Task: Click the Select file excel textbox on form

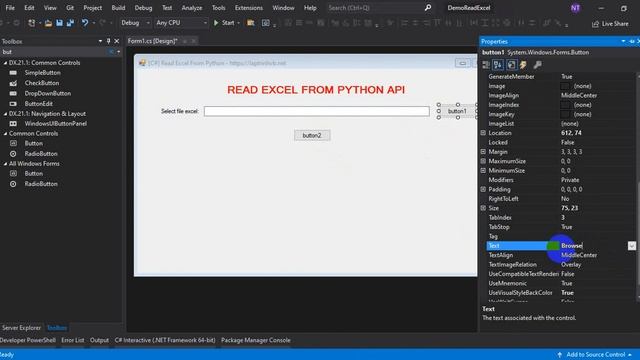Action: (317, 111)
